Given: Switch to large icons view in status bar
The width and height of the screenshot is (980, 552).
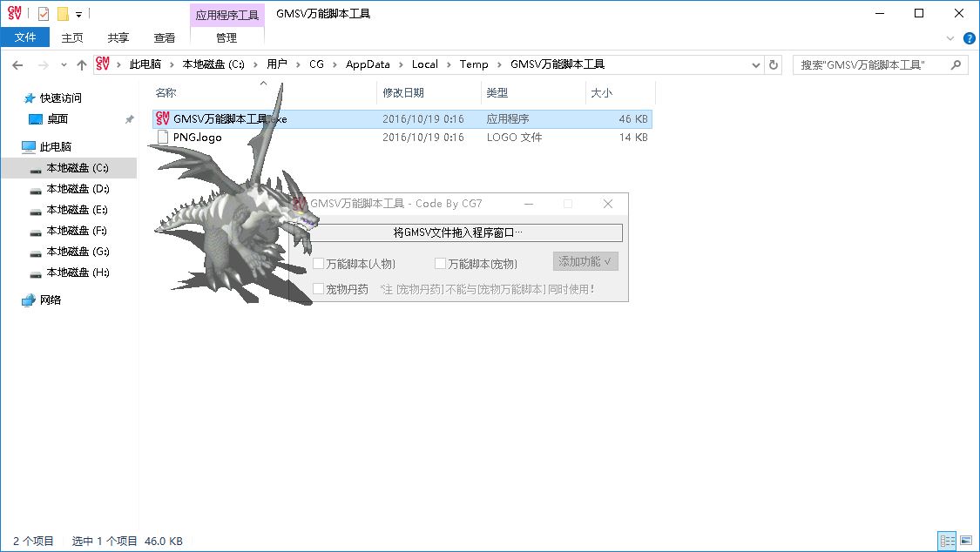Looking at the screenshot, I should (x=965, y=542).
